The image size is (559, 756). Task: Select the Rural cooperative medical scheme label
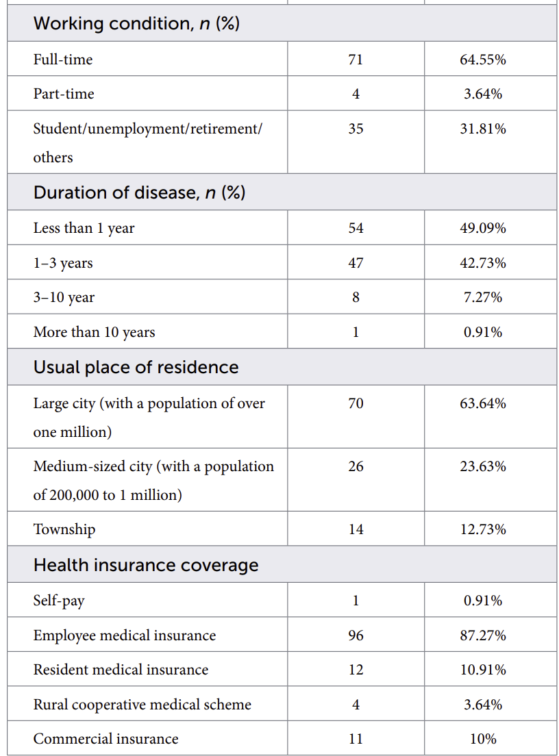(142, 705)
